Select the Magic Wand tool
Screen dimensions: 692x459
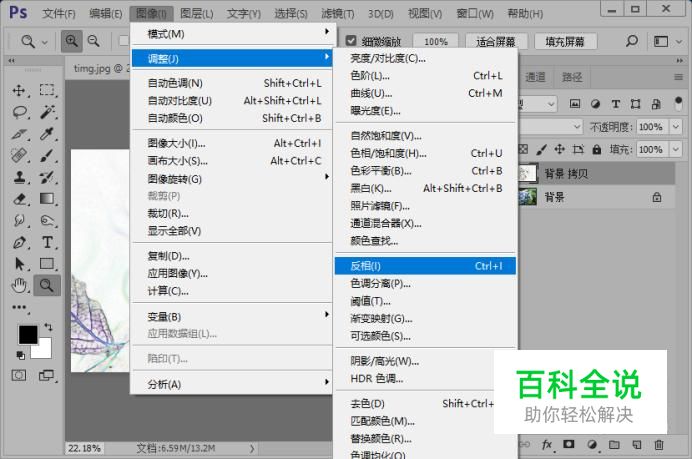point(47,112)
